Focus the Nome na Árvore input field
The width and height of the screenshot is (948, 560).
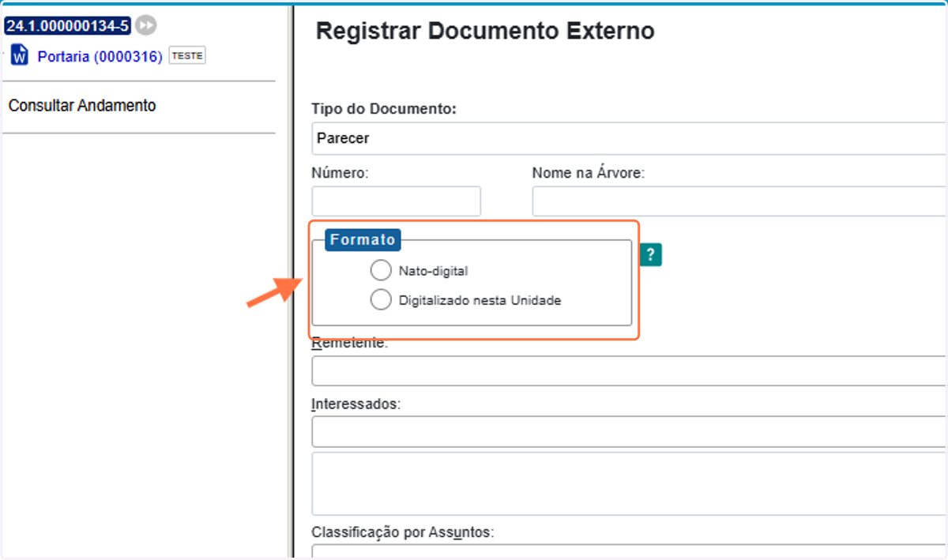[740, 201]
